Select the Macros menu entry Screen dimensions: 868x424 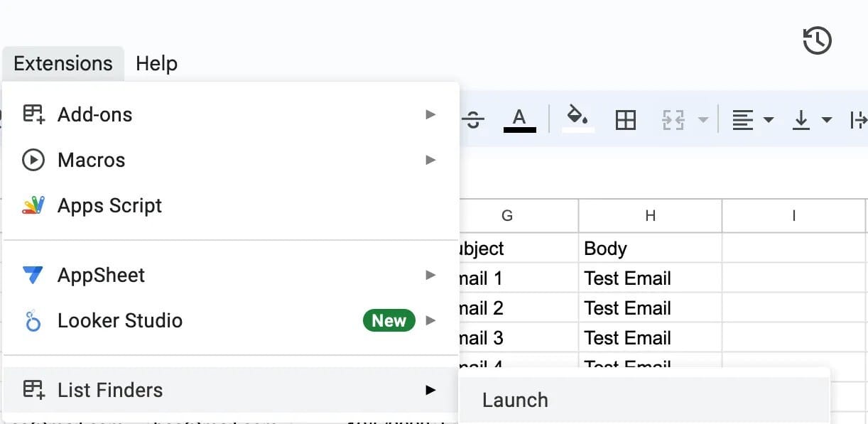coord(231,160)
